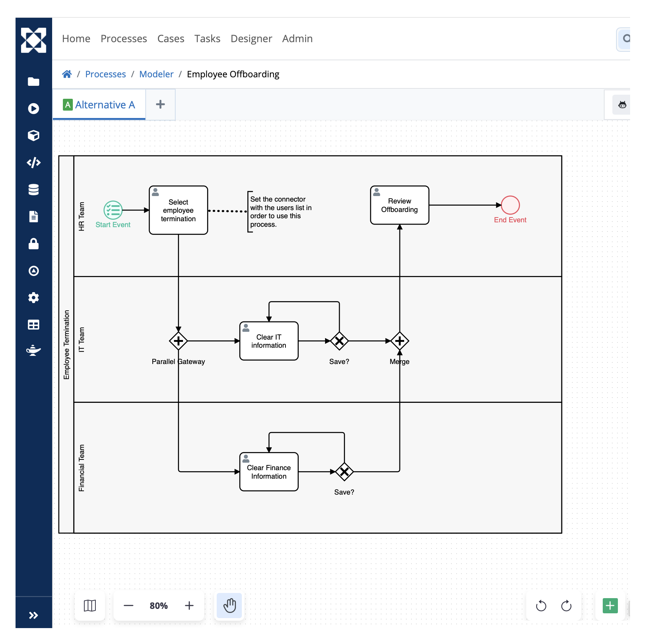Open the folder icon in sidebar

point(34,82)
